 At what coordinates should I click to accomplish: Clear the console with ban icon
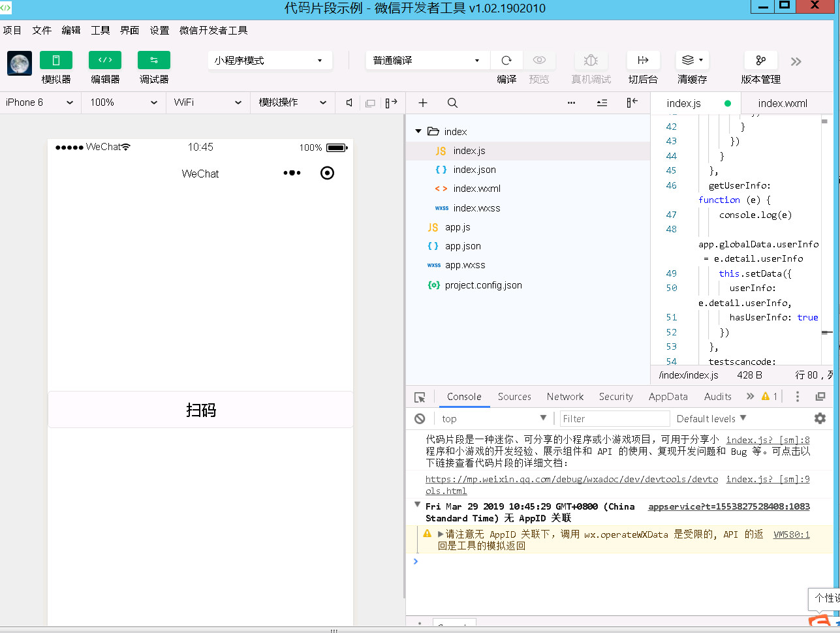(420, 419)
